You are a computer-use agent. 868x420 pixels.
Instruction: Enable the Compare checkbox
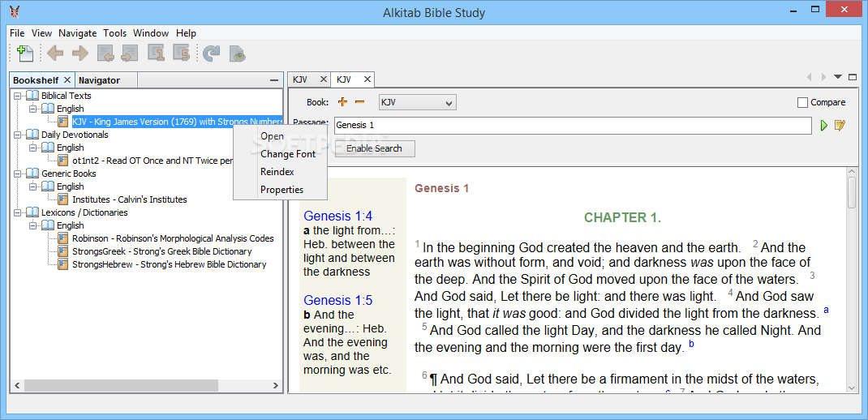(x=802, y=102)
